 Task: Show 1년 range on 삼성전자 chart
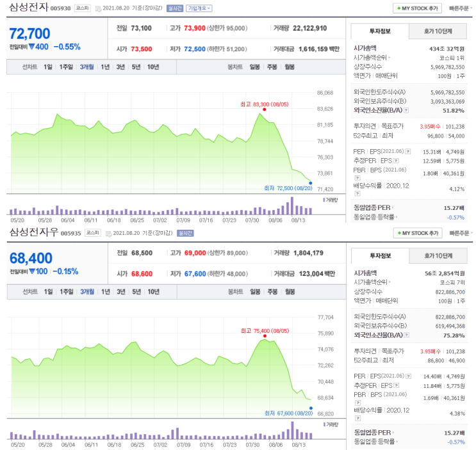105,67
